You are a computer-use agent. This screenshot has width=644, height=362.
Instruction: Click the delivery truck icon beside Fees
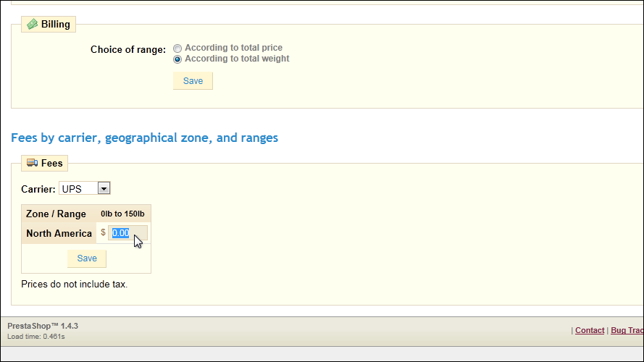(x=32, y=163)
